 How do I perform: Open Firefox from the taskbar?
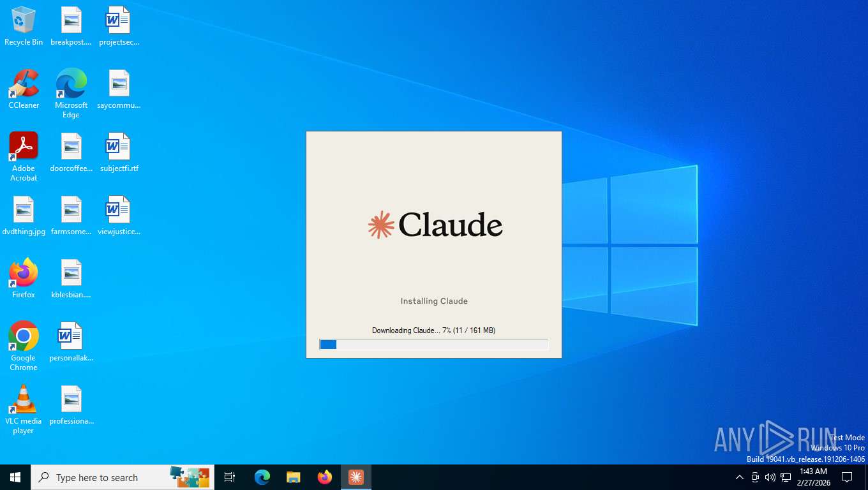[325, 477]
